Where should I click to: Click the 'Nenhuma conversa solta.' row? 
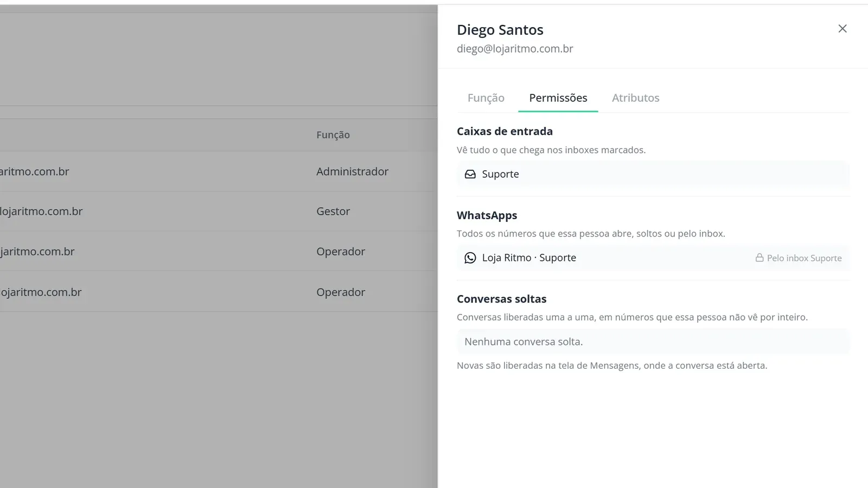653,342
